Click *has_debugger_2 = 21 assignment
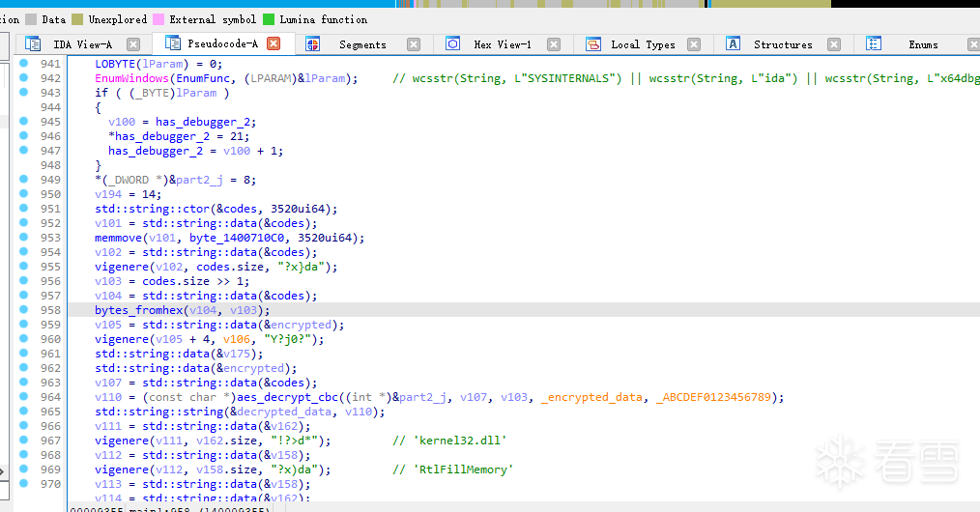980x512 pixels. click(x=179, y=136)
